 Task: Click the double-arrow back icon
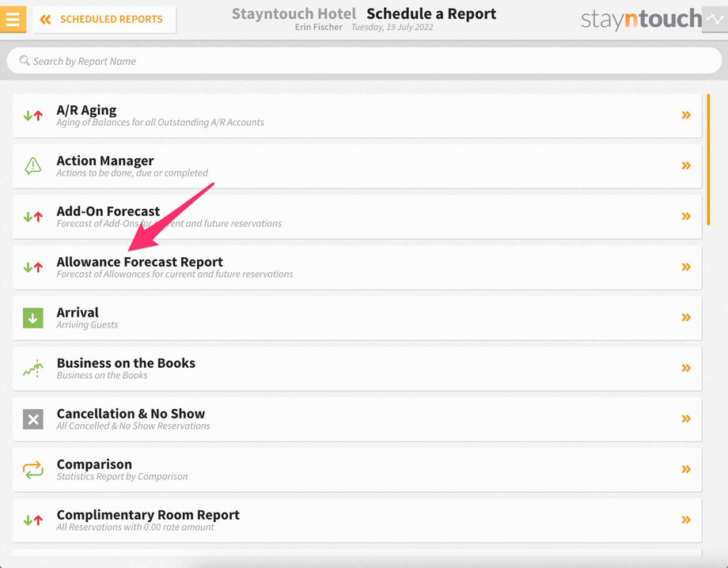[45, 20]
